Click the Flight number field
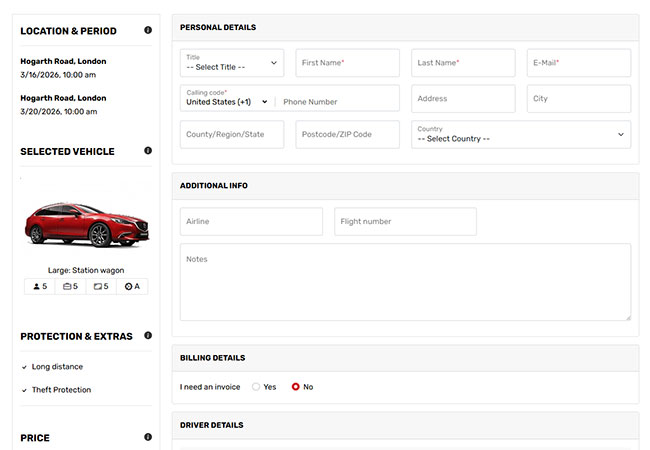The image size is (650, 450). click(x=405, y=222)
